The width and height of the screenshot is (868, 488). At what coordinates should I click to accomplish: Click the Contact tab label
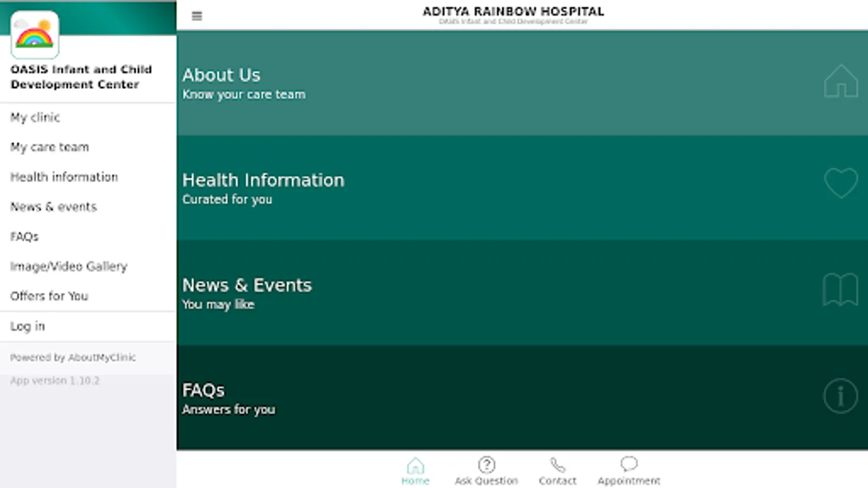tap(558, 481)
